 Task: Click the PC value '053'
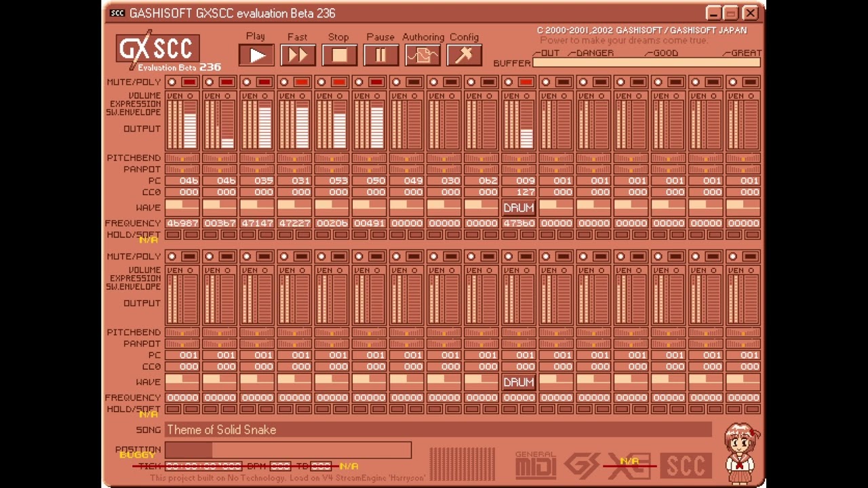pyautogui.click(x=338, y=181)
